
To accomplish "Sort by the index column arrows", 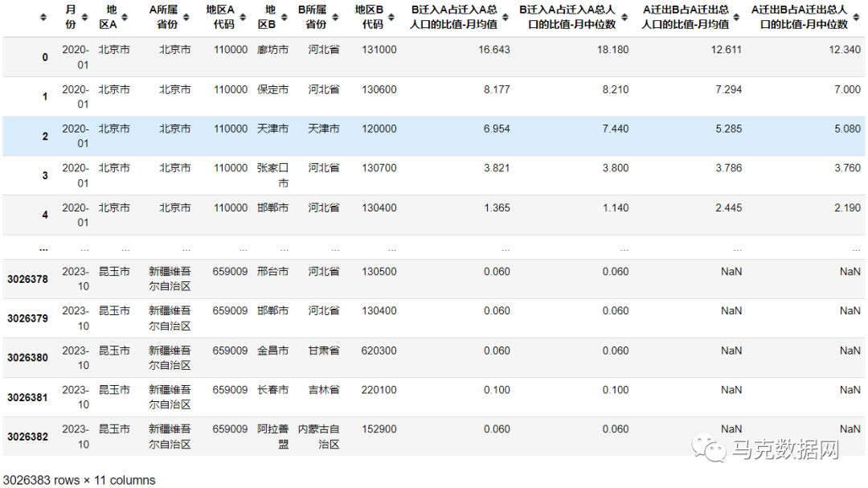I will (43, 17).
